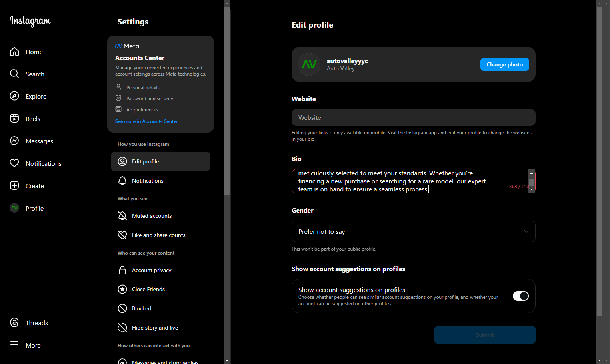
Task: Open Reels icon in sidebar
Action: [x=14, y=119]
